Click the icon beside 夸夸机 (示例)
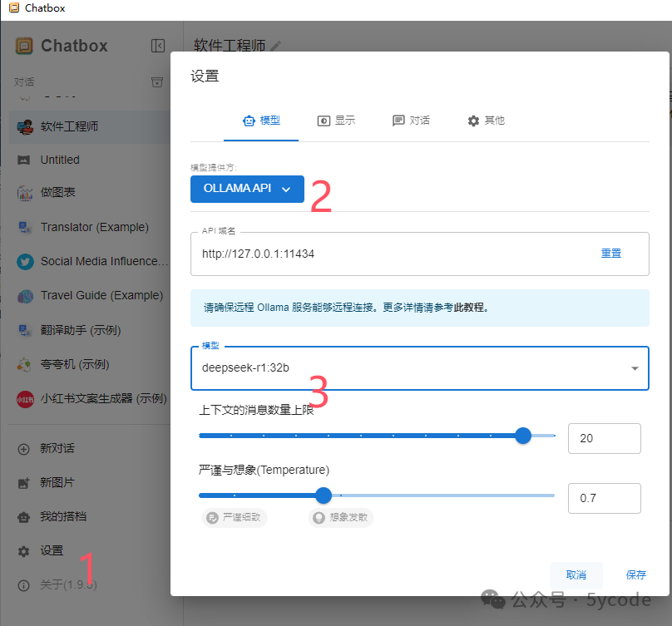This screenshot has width=672, height=626. point(24,365)
